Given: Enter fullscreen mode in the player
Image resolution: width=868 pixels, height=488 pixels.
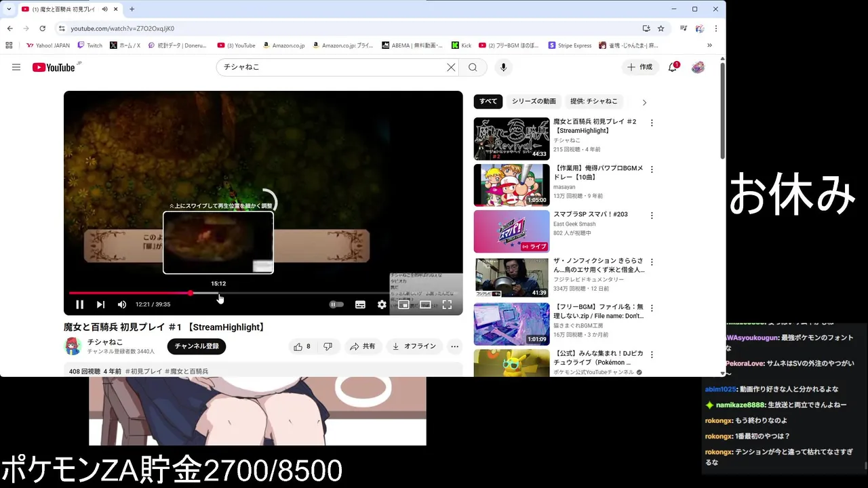Looking at the screenshot, I should pos(447,305).
